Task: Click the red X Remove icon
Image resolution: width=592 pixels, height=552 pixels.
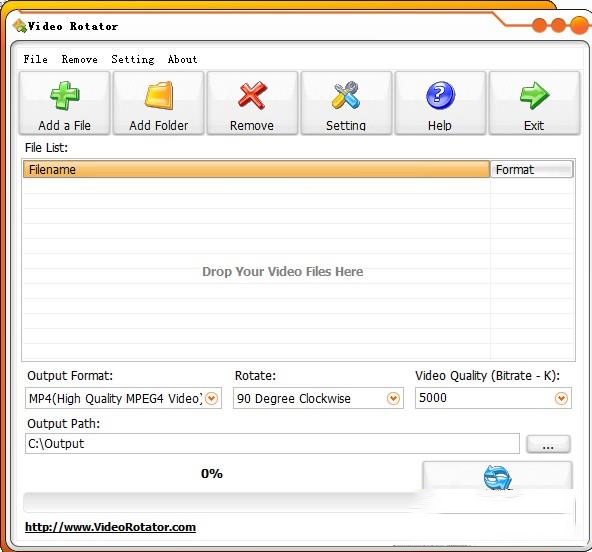Action: click(252, 96)
